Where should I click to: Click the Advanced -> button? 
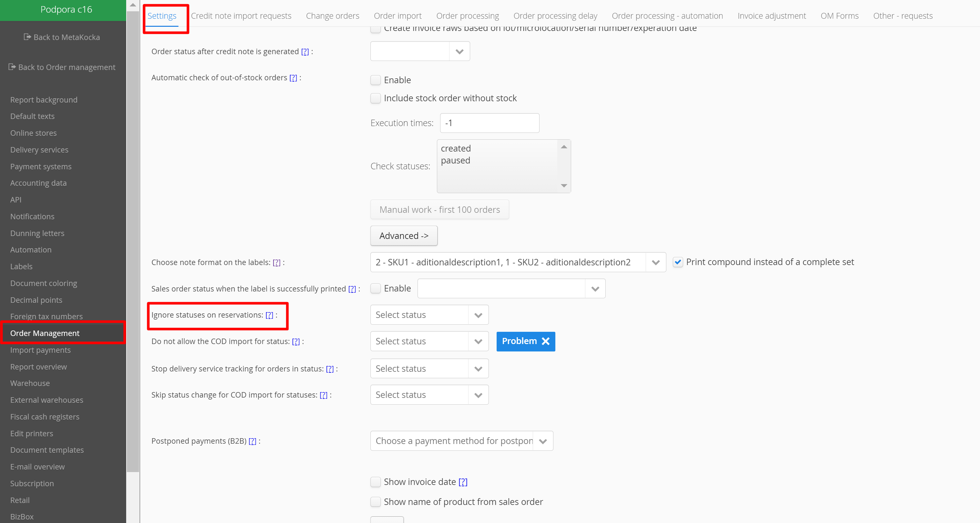point(404,236)
